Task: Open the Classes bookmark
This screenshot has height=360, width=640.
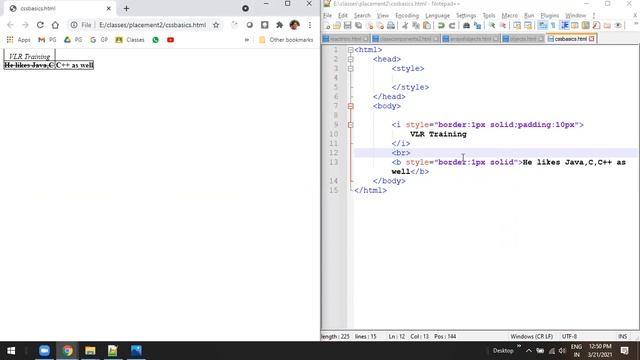Action: [x=130, y=40]
